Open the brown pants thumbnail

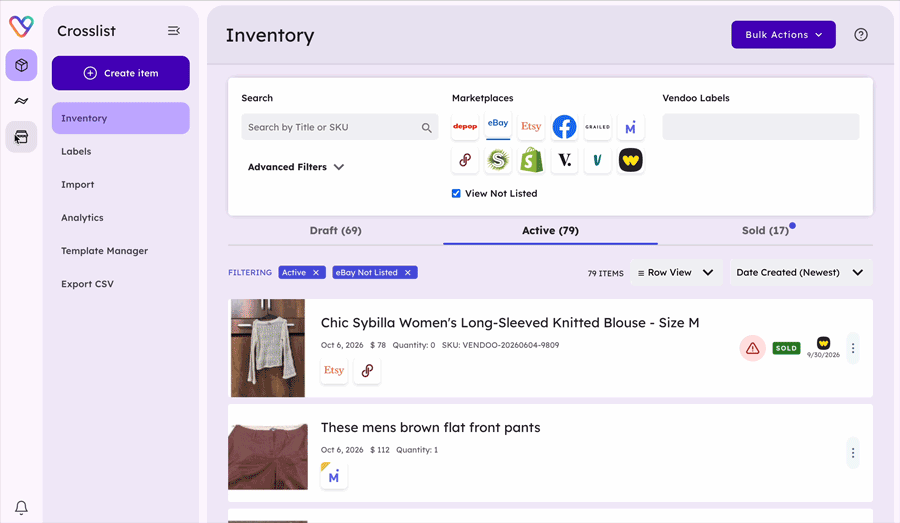[267, 456]
